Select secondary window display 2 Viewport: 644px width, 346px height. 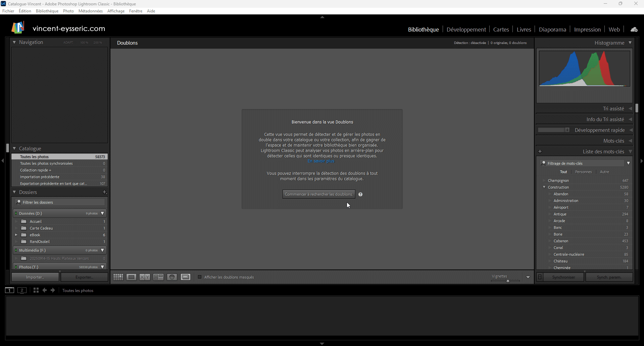coord(22,290)
